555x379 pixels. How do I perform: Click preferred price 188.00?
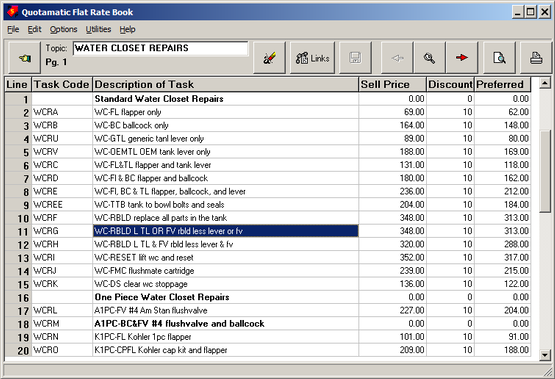pos(503,350)
